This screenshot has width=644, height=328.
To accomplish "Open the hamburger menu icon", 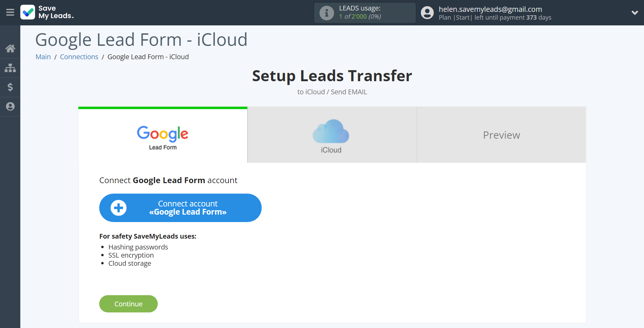I will pos(10,13).
